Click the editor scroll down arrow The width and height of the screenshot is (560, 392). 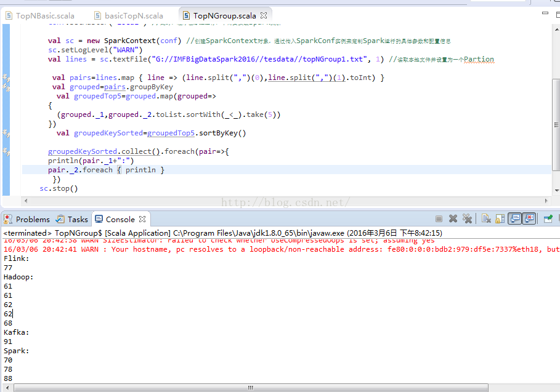click(x=556, y=191)
